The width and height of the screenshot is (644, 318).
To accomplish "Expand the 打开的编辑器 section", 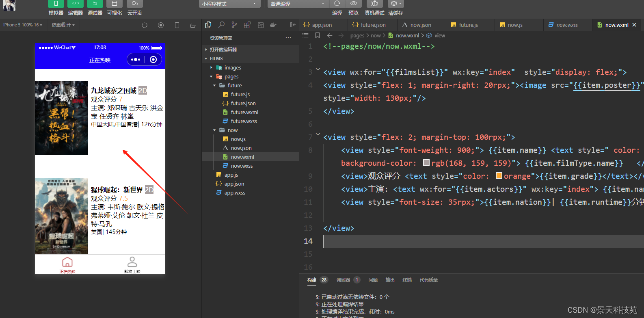I will [x=250, y=50].
